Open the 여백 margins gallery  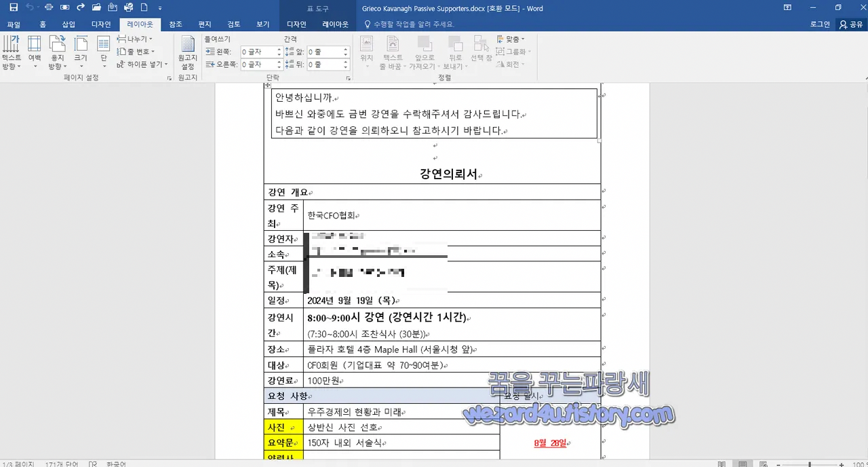[34, 53]
